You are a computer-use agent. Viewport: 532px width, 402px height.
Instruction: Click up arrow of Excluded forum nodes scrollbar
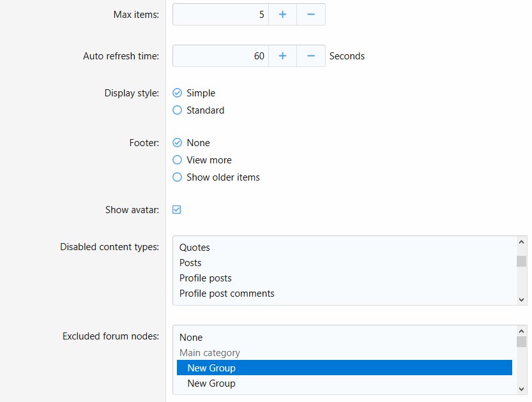[522, 332]
